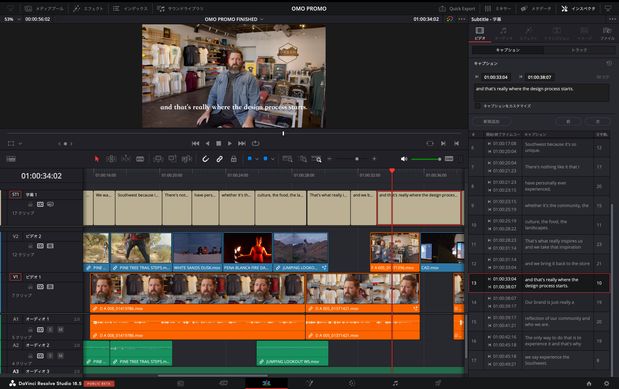Switch to the Track sub-tab
Screen dimensions: 619x389
[x=579, y=50]
